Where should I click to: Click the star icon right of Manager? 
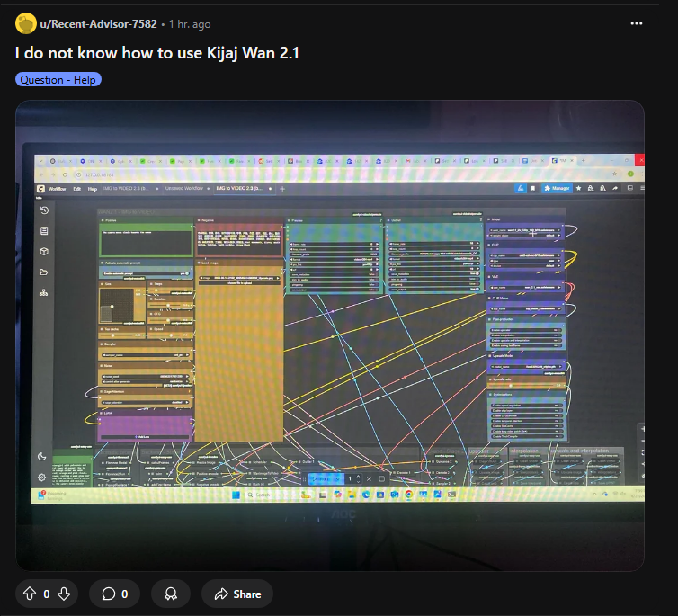pos(578,188)
